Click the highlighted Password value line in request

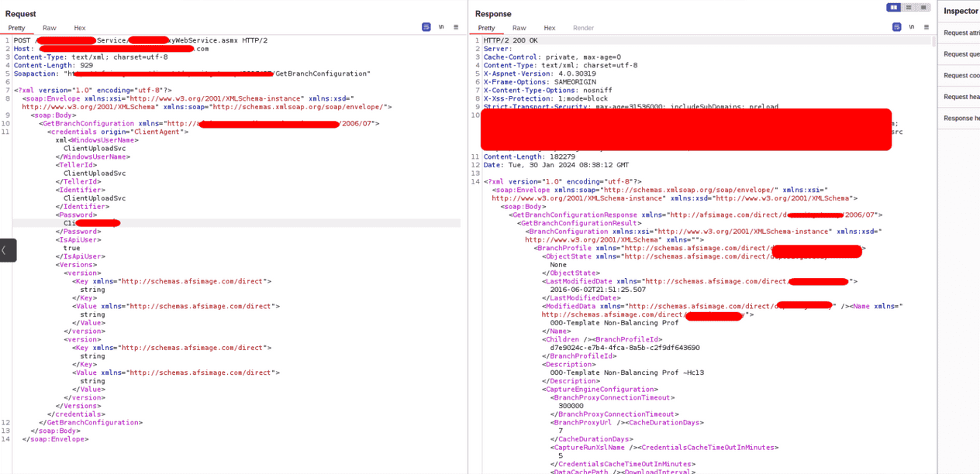233,223
